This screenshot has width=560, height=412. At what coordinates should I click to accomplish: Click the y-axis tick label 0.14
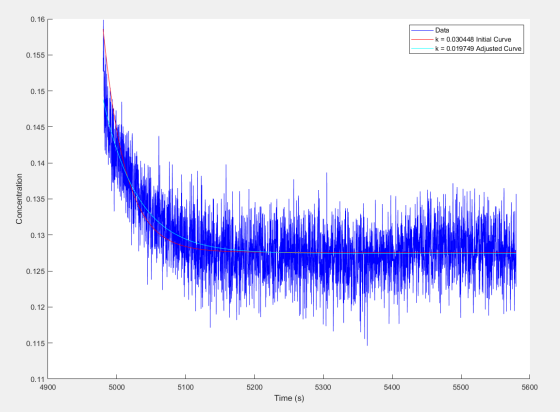(38, 163)
